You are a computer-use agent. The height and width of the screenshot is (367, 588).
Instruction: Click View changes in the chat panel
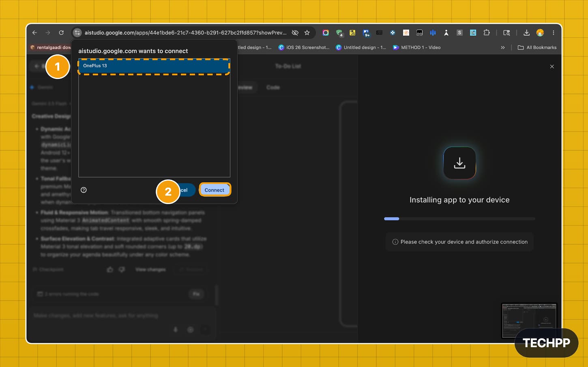[150, 269]
